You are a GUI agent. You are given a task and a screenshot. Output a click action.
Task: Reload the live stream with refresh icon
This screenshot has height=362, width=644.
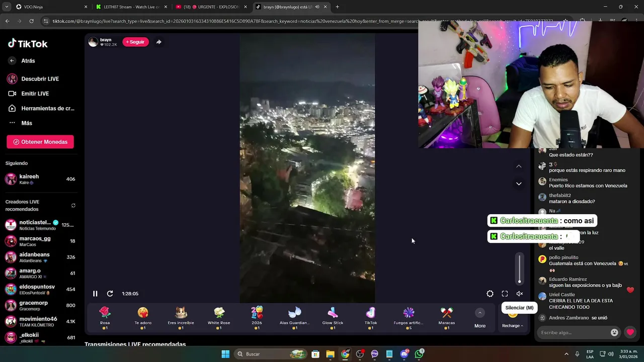pos(110,294)
